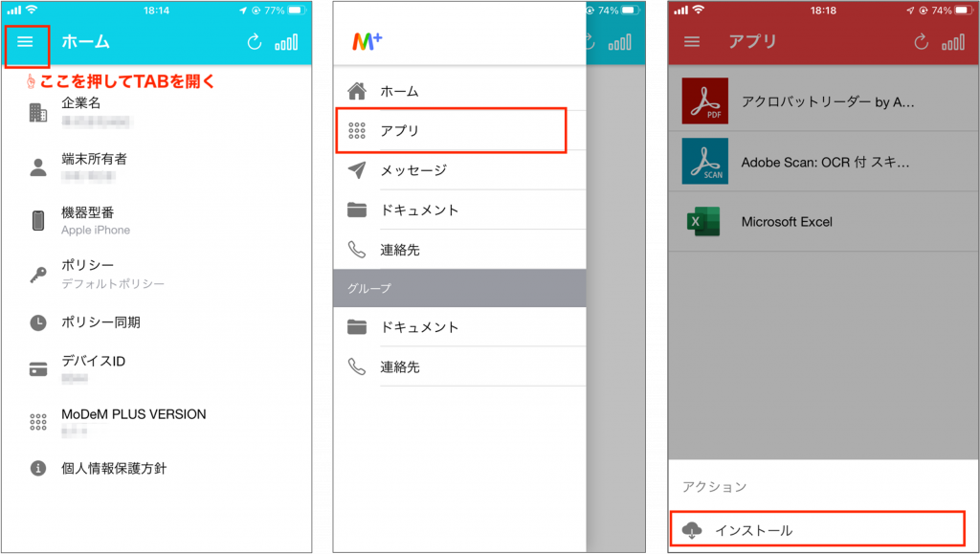Viewport: 980px width, 554px height.
Task: Tap signal strength icon in アプリ header
Action: tap(952, 42)
